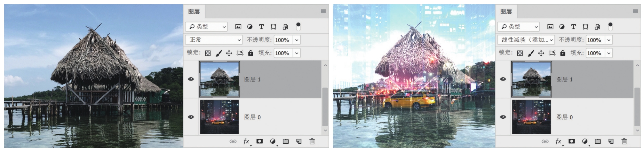Click shape layer filter icon in left panel
This screenshot has width=644, height=152.
(x=273, y=27)
